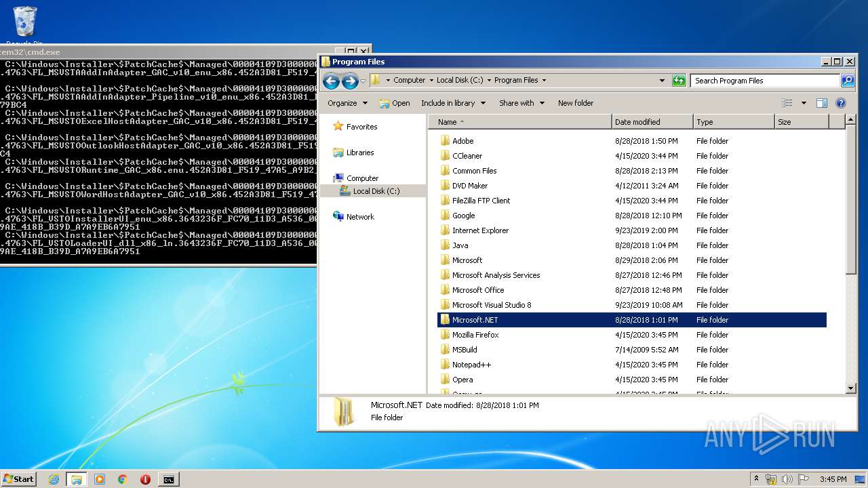868x488 pixels.
Task: Select the CCleaner folder icon
Action: 445,156
